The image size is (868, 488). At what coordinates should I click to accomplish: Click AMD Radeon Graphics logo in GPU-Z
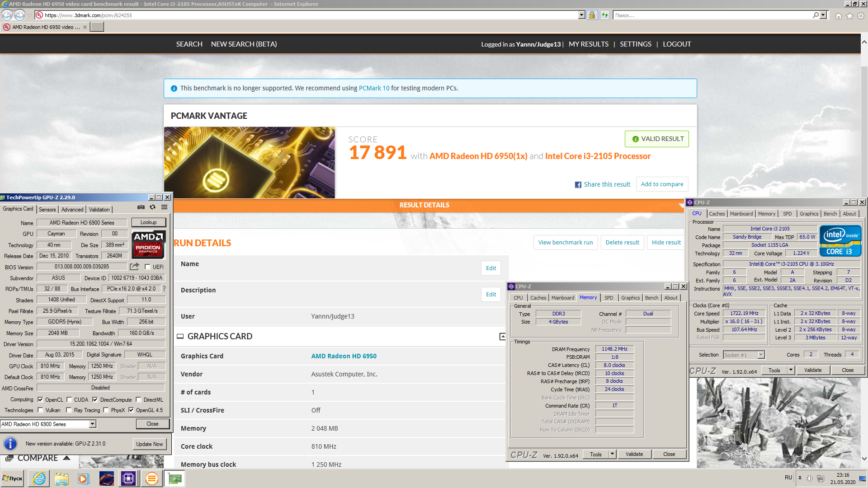[149, 244]
